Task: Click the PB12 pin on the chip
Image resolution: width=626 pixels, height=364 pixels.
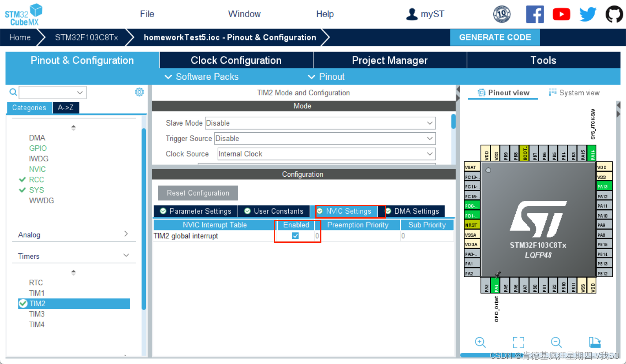Action: tap(604, 274)
